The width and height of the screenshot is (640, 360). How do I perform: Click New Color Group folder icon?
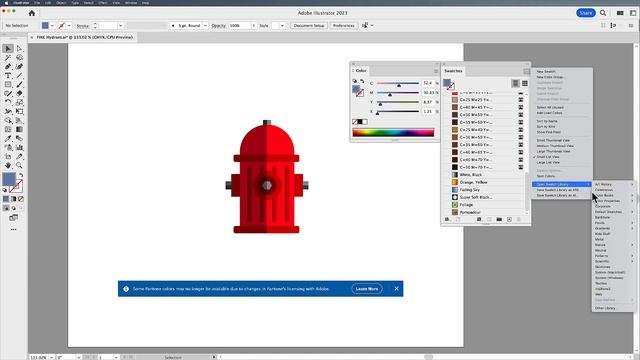tap(499, 220)
